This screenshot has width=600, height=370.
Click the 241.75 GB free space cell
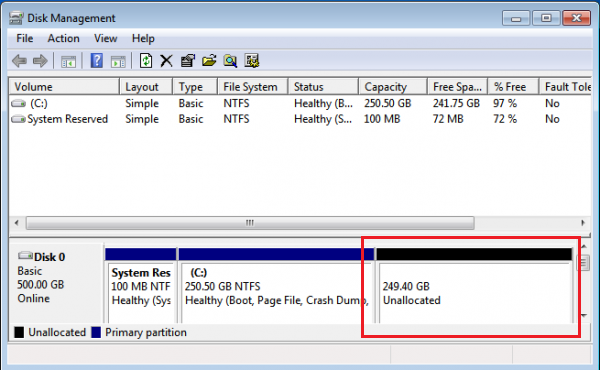click(x=456, y=103)
